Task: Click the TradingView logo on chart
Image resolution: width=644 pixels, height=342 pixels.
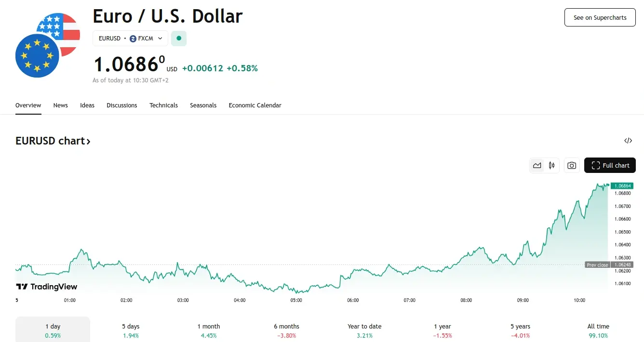Action: click(x=47, y=287)
